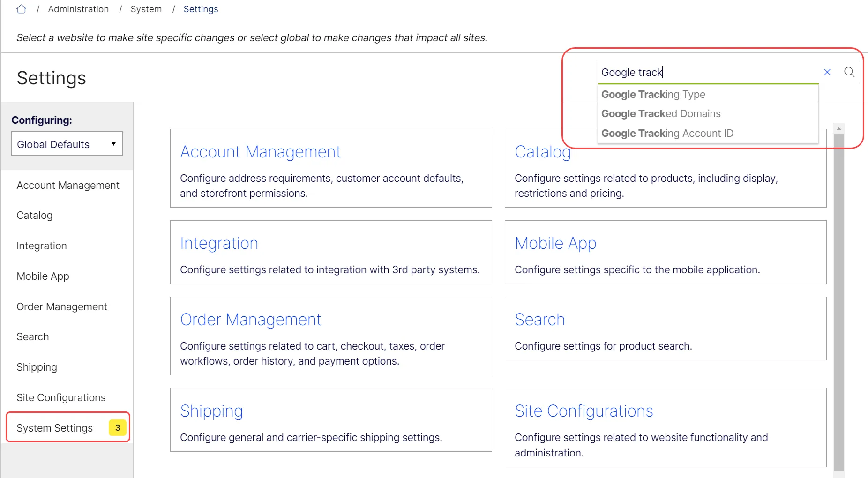
Task: Select Search in left sidebar
Action: point(33,337)
